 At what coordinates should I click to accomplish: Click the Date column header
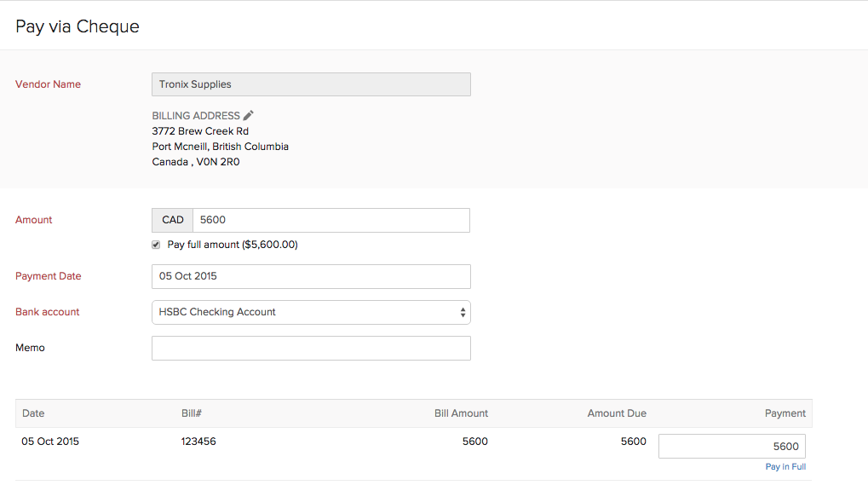33,413
